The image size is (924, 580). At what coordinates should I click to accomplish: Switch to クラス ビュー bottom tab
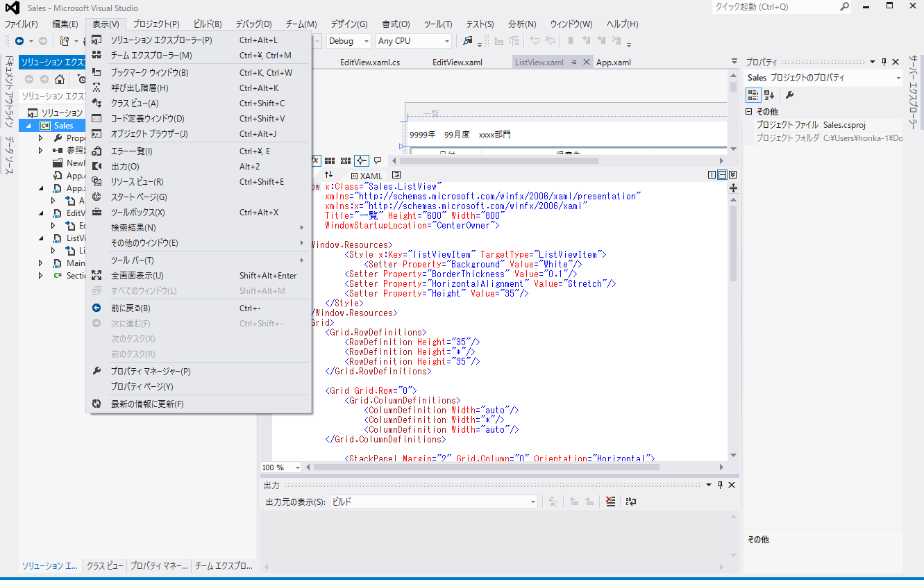click(105, 566)
